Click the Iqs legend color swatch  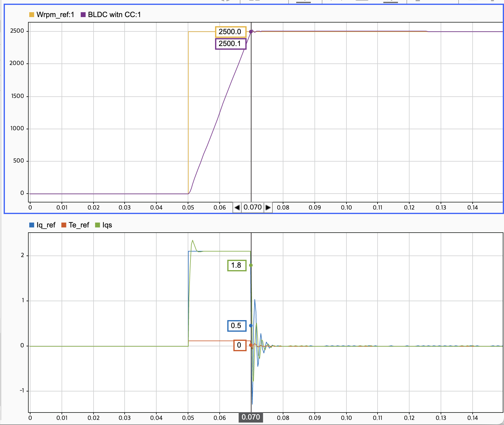98,225
